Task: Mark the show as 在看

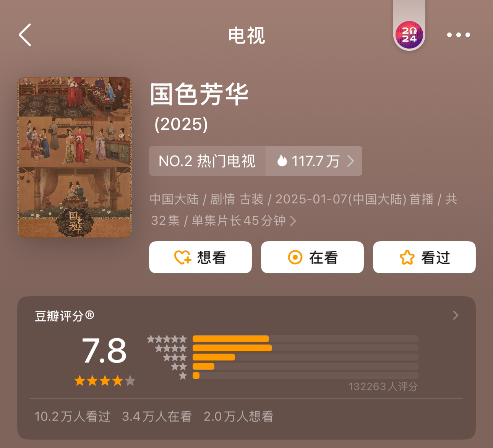Action: (312, 257)
